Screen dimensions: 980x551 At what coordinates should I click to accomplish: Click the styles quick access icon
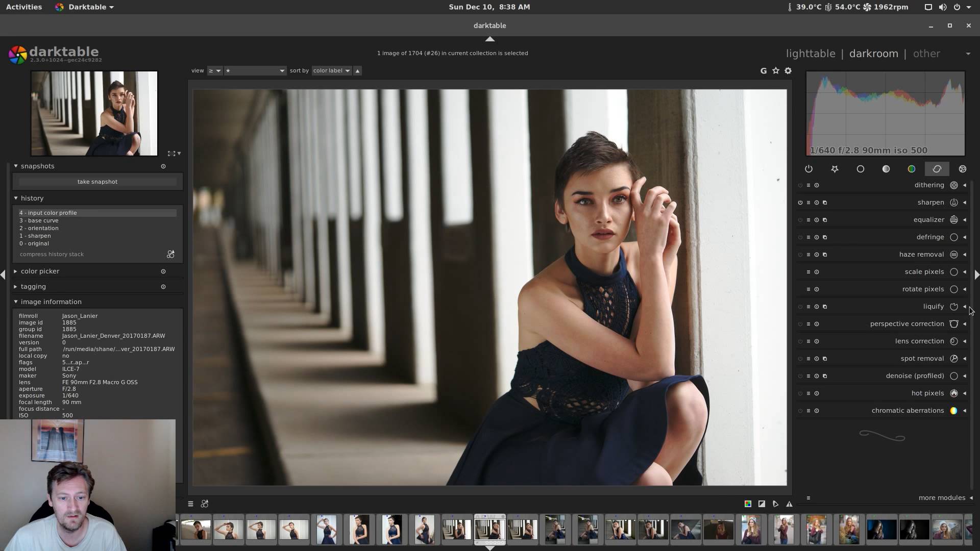click(x=205, y=504)
